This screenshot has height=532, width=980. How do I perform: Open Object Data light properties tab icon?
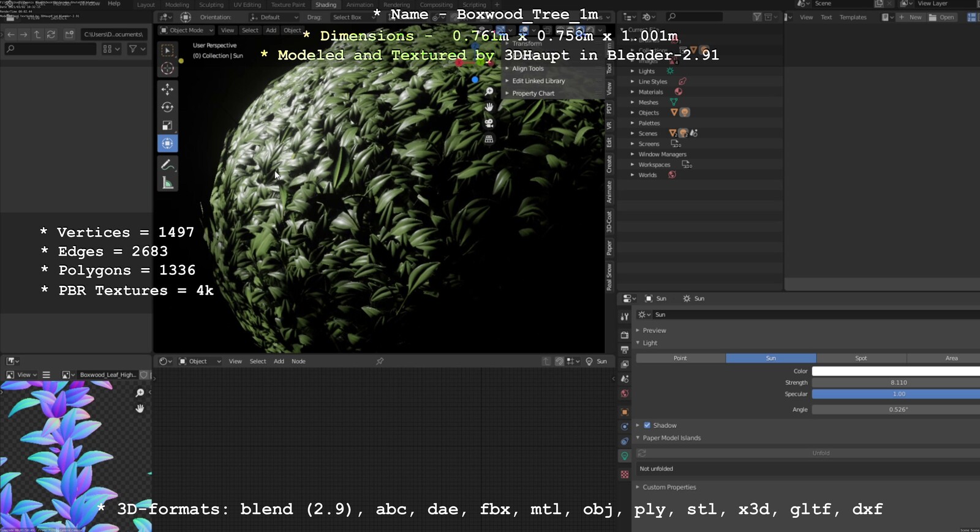pos(624,456)
